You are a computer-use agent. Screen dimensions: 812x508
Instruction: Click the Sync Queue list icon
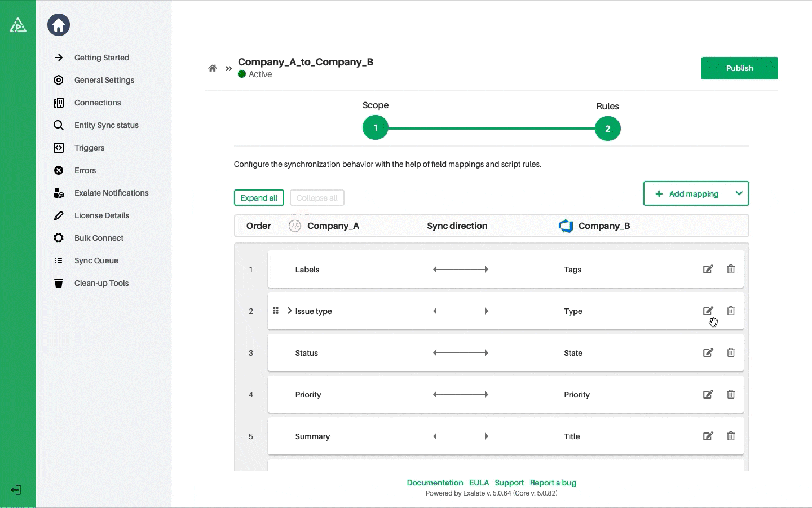59,260
